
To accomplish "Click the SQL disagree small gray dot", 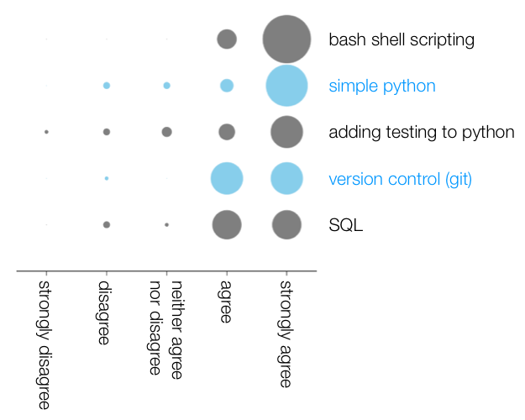I will 107,225.
